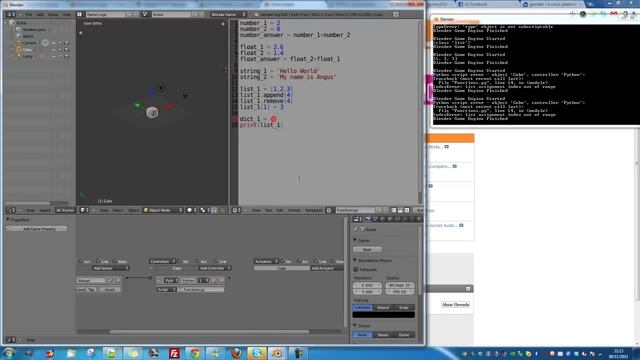Toggle Sensors Link checkbox
The height and width of the screenshot is (360, 640).
(x=98, y=261)
